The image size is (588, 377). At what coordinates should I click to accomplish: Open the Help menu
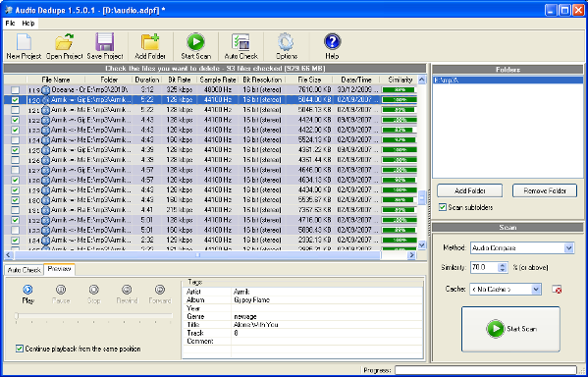(28, 24)
